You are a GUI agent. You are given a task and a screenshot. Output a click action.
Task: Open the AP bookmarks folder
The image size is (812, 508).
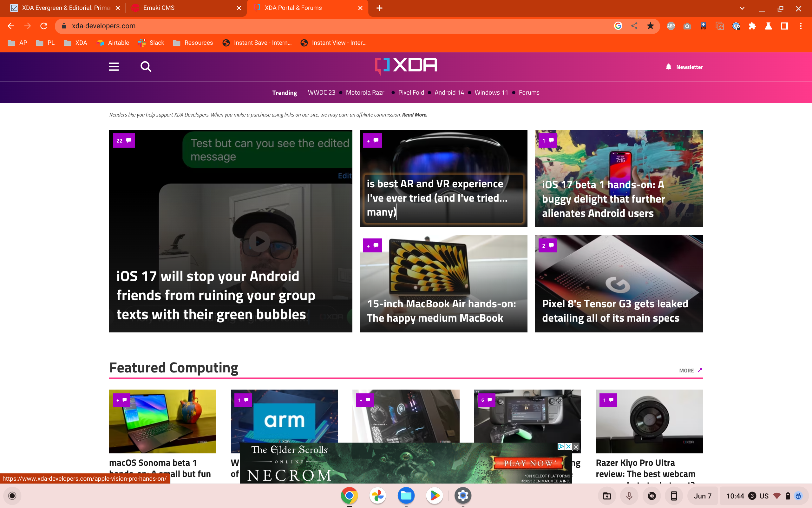click(17, 43)
